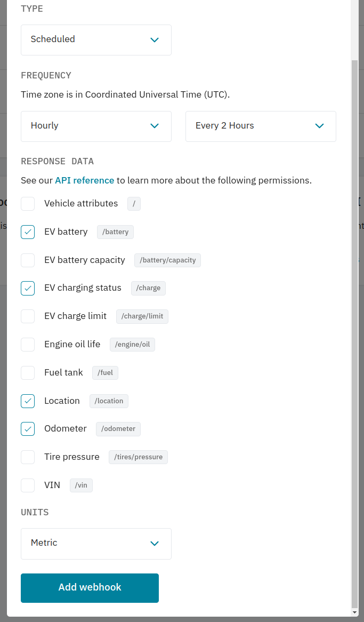Enable the EV battery capacity checkbox
Image resolution: width=364 pixels, height=622 pixels.
pos(28,260)
